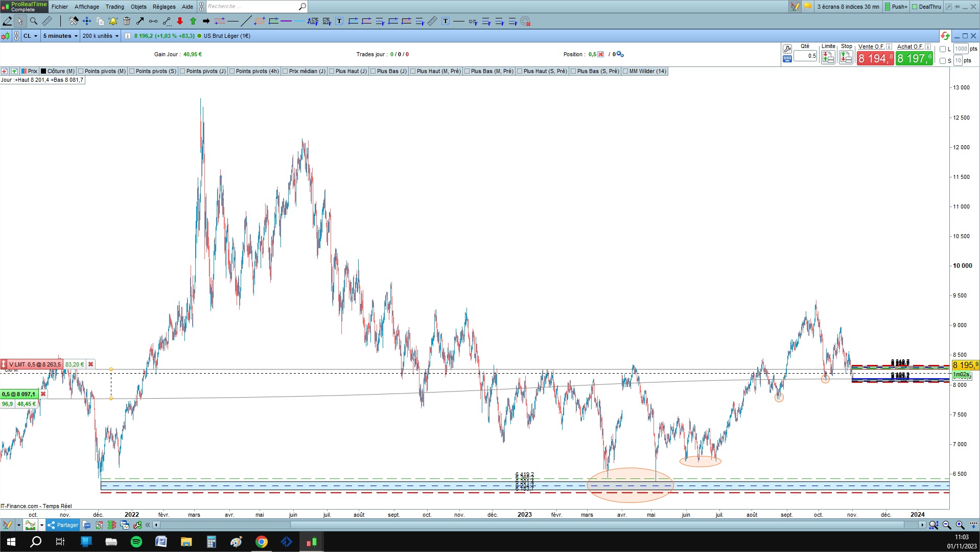Open the Fichier menu

click(60, 7)
